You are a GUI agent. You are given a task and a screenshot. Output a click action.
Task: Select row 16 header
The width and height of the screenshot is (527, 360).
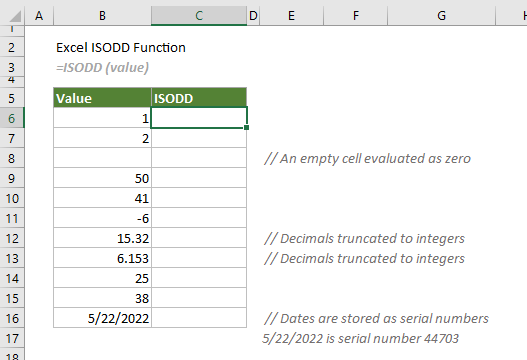pyautogui.click(x=12, y=318)
